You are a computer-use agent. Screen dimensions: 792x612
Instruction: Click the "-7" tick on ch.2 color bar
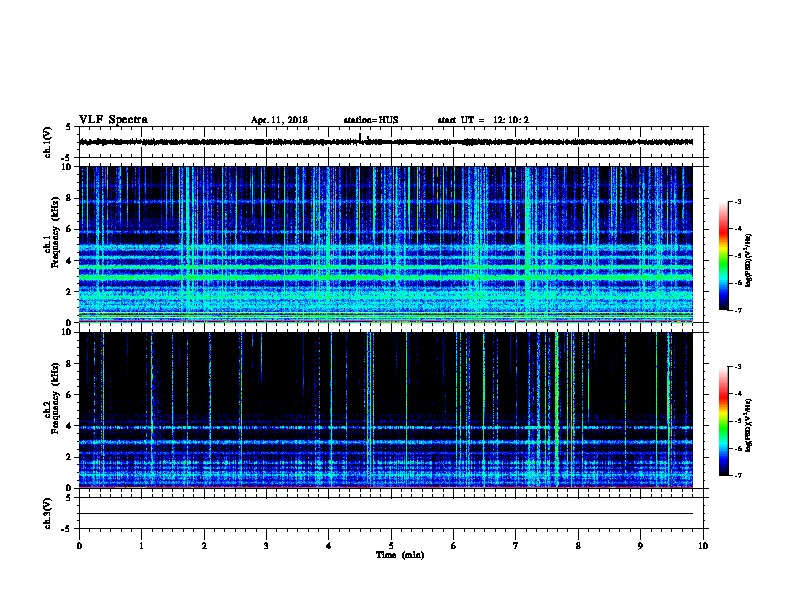point(738,475)
